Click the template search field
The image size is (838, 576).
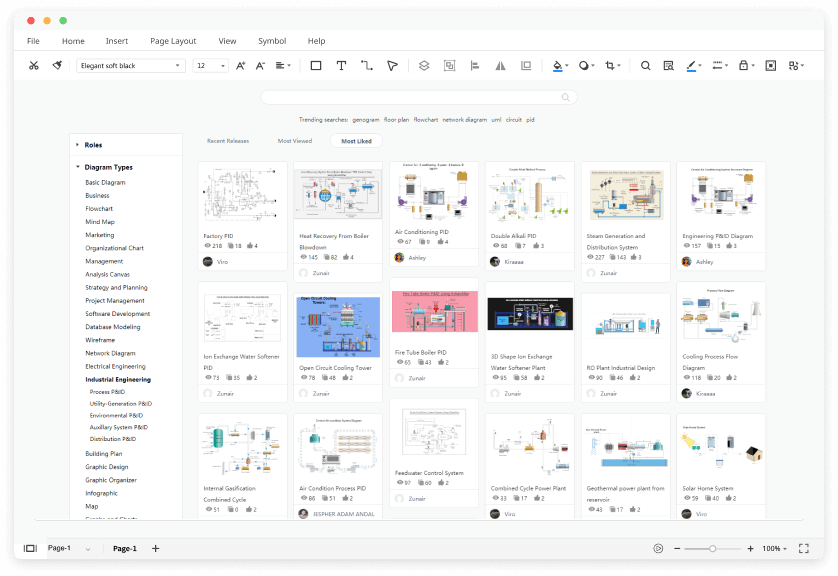click(419, 97)
